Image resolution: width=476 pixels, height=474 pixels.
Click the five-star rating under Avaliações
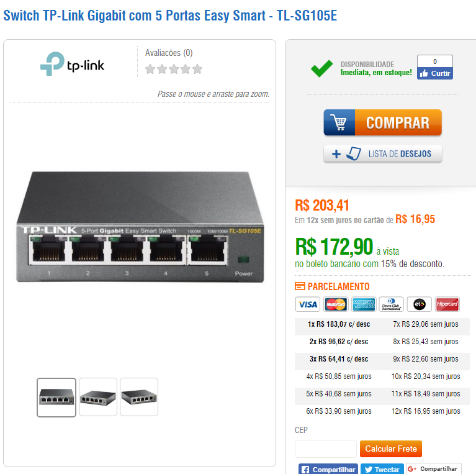point(174,70)
